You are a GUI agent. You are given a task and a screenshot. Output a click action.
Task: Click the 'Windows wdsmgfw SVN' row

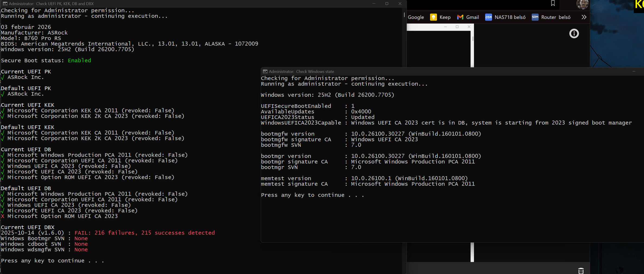point(44,249)
